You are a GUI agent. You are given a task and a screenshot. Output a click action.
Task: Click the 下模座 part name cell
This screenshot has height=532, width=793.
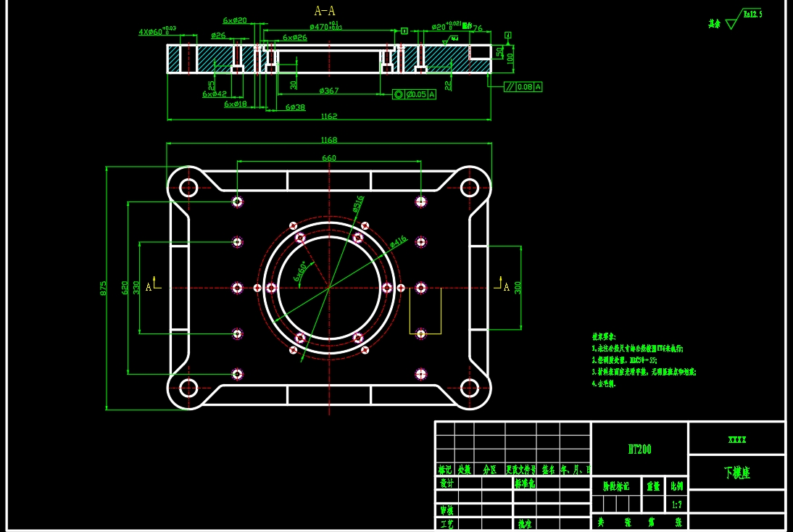[x=737, y=473]
